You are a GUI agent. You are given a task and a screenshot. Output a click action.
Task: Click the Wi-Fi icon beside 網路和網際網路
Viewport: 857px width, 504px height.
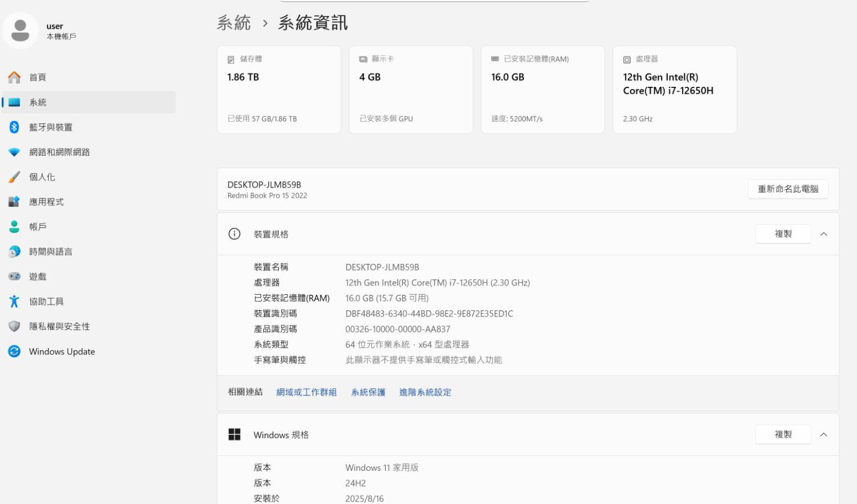[14, 152]
